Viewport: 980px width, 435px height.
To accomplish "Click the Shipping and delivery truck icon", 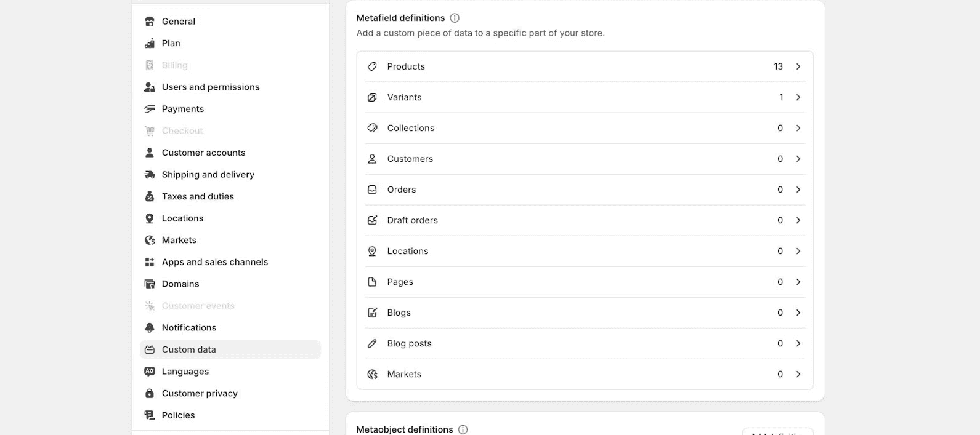I will [150, 175].
